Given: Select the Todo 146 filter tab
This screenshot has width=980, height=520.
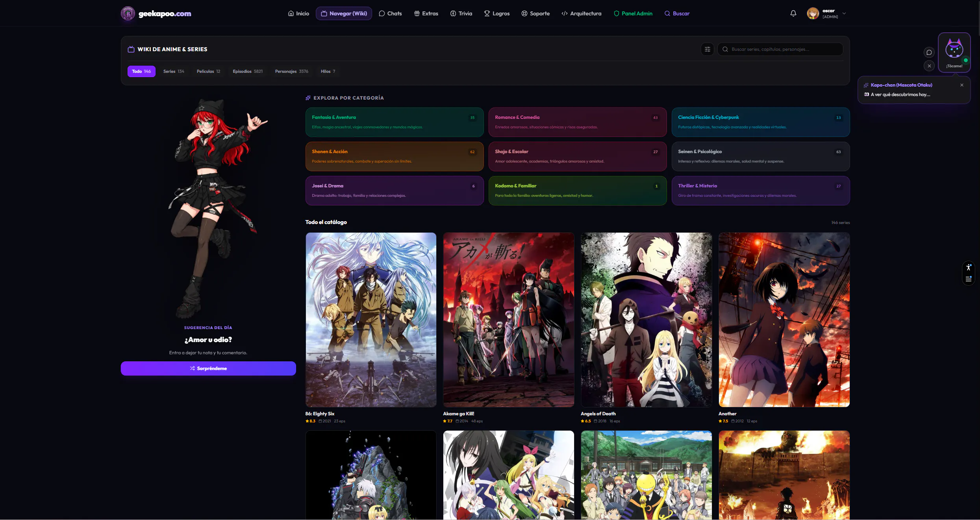Looking at the screenshot, I should (141, 71).
